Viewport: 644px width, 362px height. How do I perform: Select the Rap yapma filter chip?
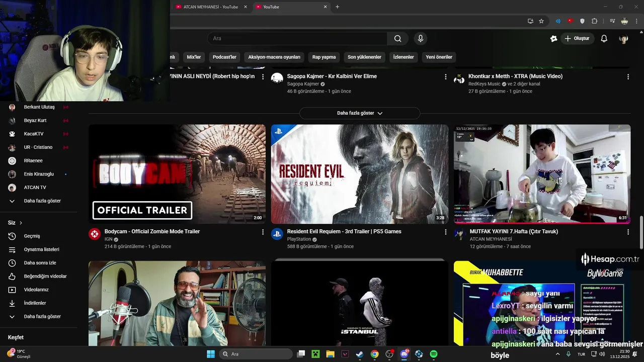[x=324, y=57]
